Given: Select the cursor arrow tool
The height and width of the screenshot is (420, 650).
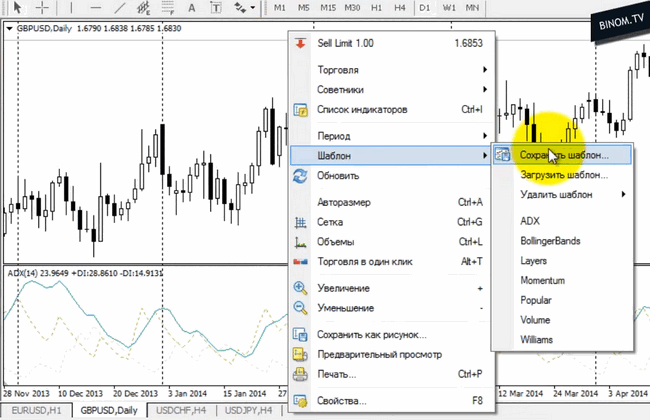Looking at the screenshot, I should click(17, 8).
